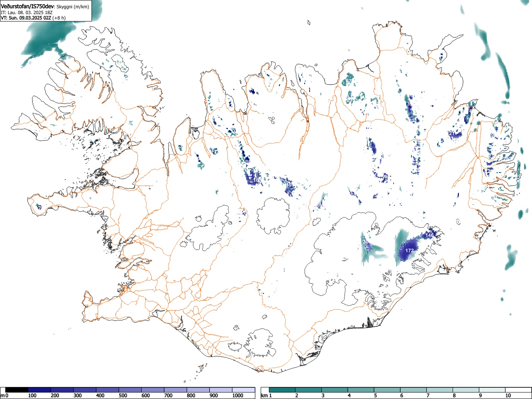Click the 600–700 m legend swatch
532x399 pixels.
point(153,390)
